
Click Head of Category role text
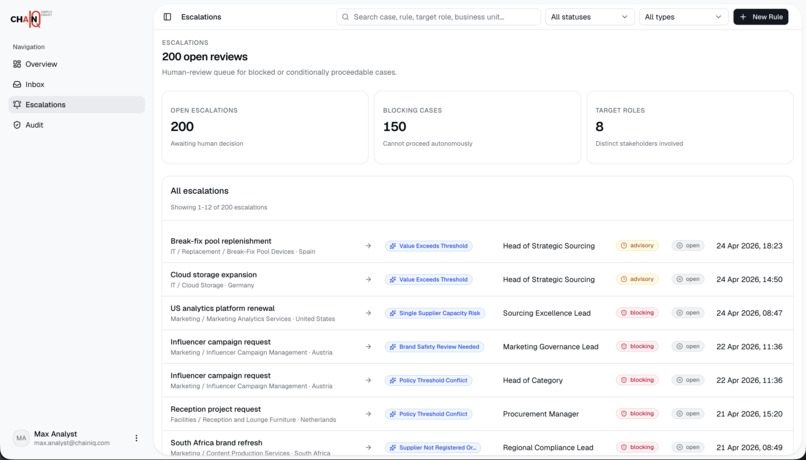533,380
